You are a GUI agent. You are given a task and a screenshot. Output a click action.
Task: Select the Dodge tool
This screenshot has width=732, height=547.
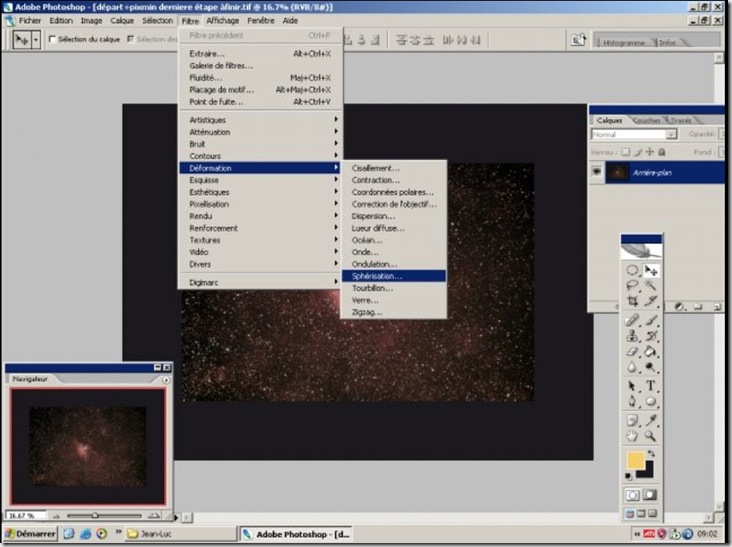651,367
